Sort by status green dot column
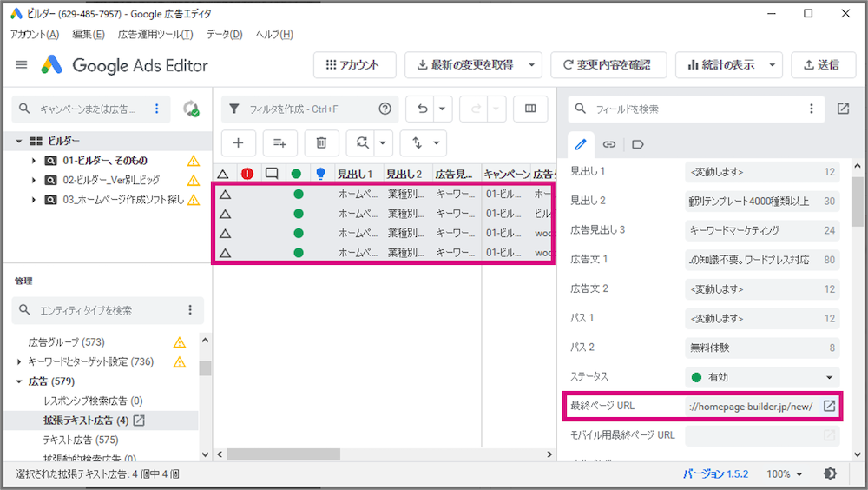This screenshot has width=868, height=490. [x=296, y=174]
